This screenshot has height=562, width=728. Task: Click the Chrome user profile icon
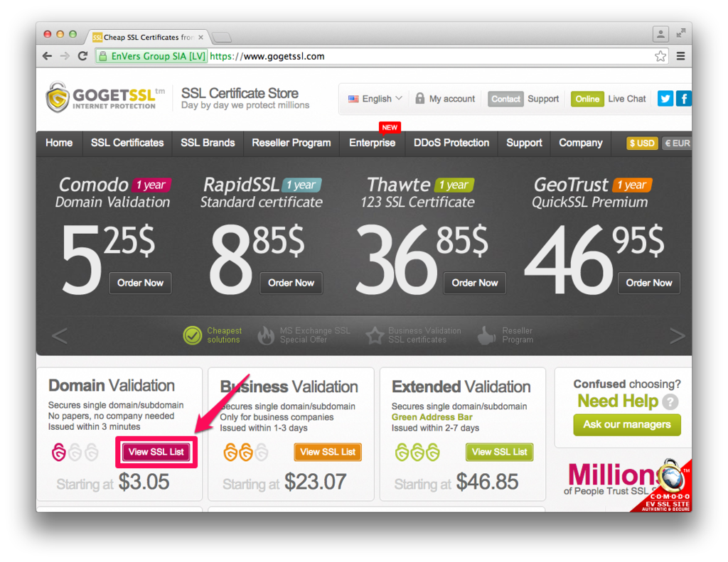pos(660,33)
